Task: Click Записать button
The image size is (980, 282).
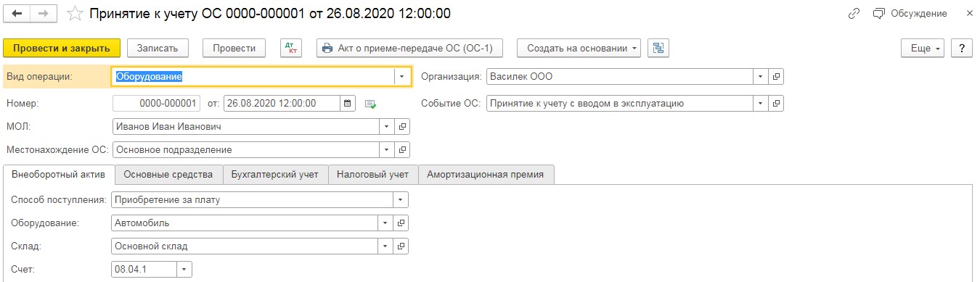Action: (x=158, y=49)
